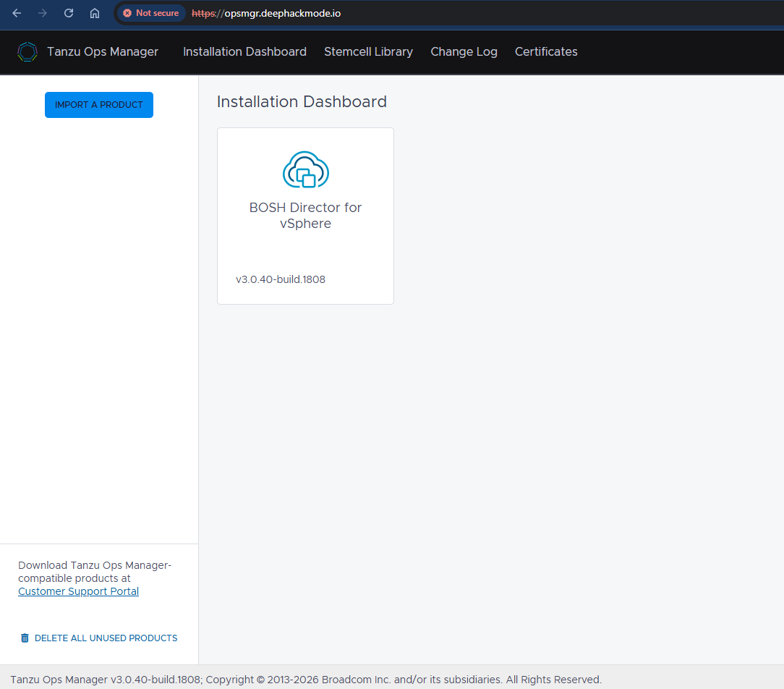
Task: Click the Import a Product button
Action: [99, 104]
